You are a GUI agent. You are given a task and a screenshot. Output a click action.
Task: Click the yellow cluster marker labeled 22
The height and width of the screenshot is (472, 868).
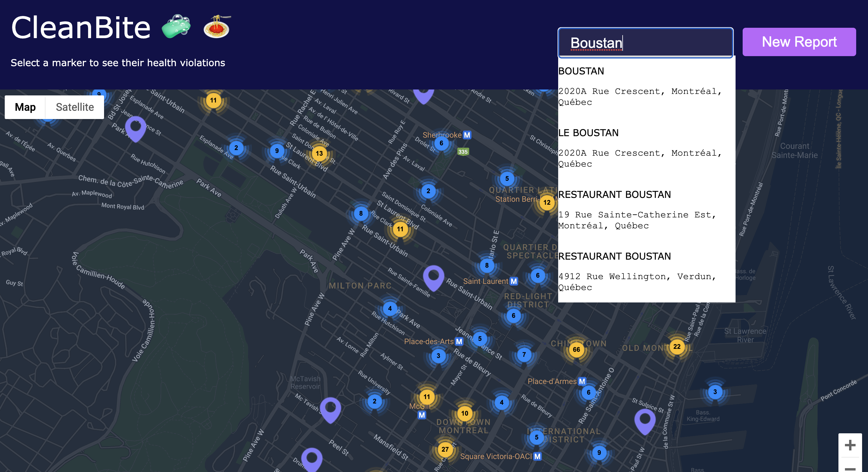pos(677,346)
